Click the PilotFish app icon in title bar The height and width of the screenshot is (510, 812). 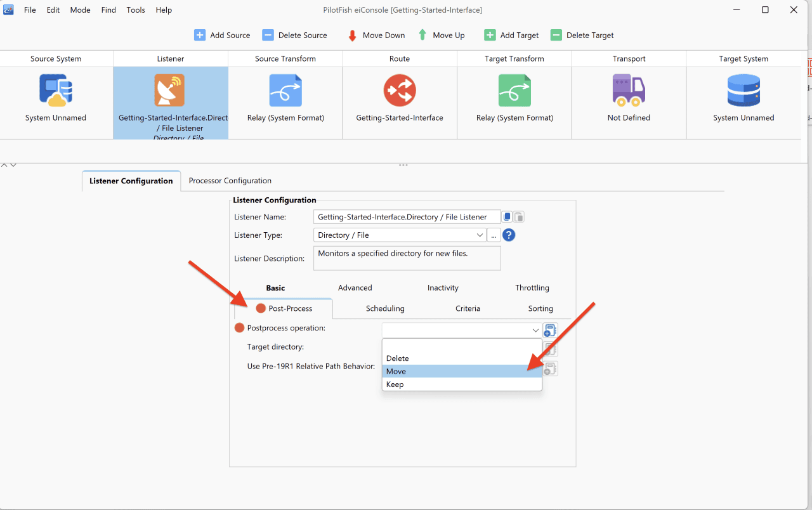[x=9, y=10]
